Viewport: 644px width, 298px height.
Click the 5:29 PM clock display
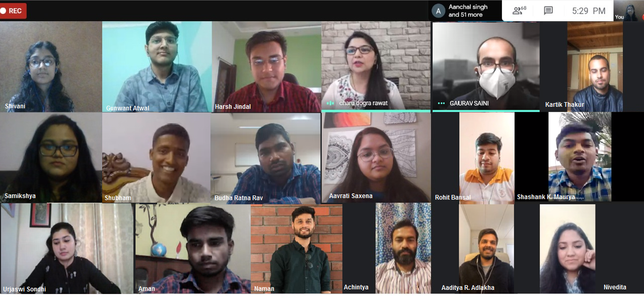click(x=589, y=11)
